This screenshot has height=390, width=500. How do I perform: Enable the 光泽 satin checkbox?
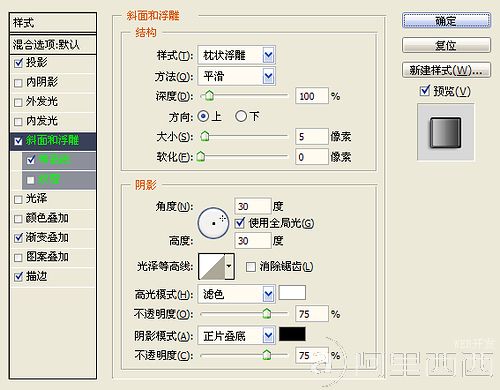coord(18,199)
